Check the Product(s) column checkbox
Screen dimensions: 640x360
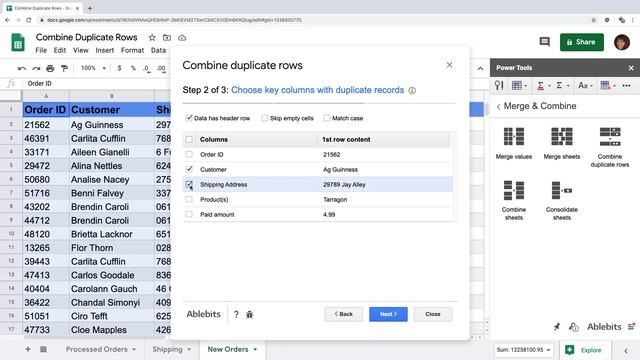[x=189, y=199]
